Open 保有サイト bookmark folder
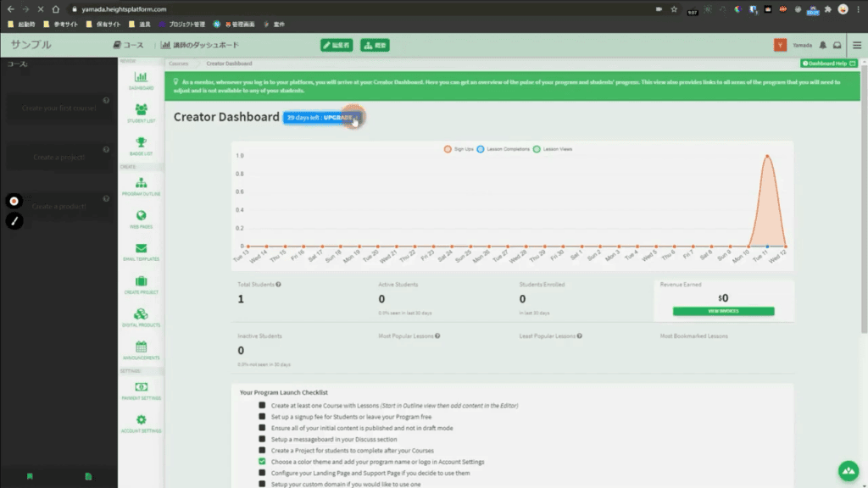The height and width of the screenshot is (488, 868). tap(103, 25)
